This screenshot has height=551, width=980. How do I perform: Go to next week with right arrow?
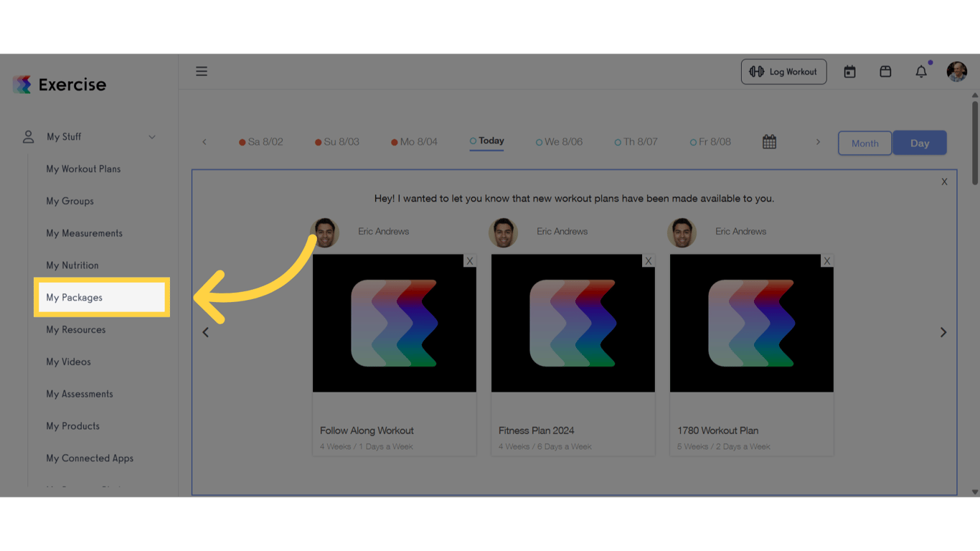pyautogui.click(x=818, y=142)
